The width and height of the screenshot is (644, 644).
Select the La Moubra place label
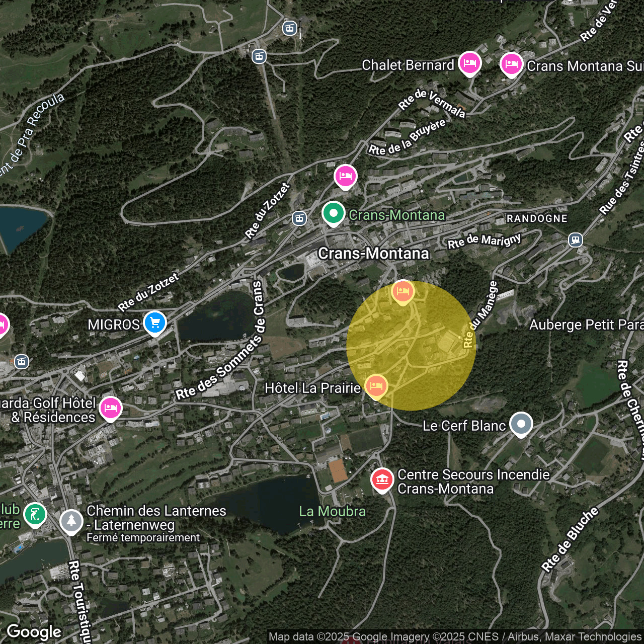[x=332, y=511]
